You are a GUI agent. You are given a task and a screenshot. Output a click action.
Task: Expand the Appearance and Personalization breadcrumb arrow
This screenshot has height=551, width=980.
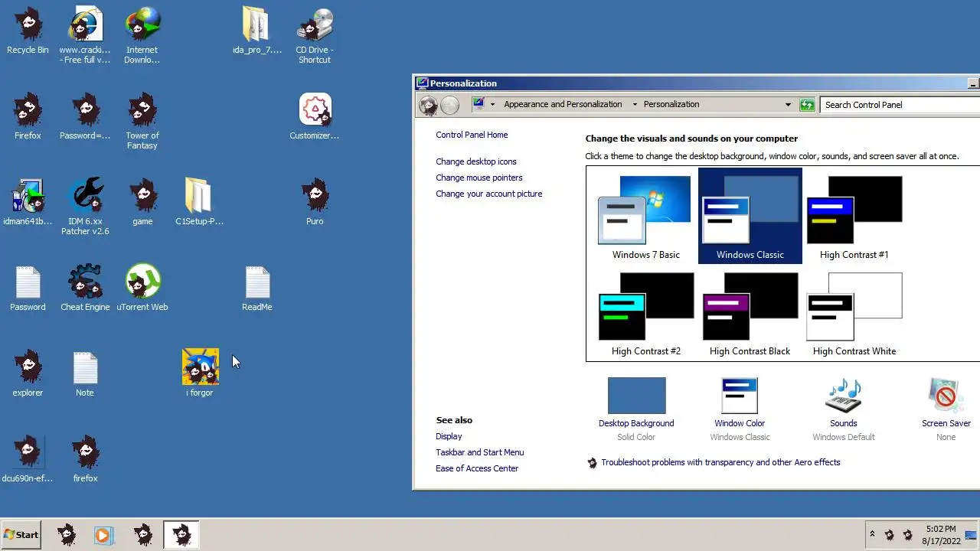coord(635,105)
